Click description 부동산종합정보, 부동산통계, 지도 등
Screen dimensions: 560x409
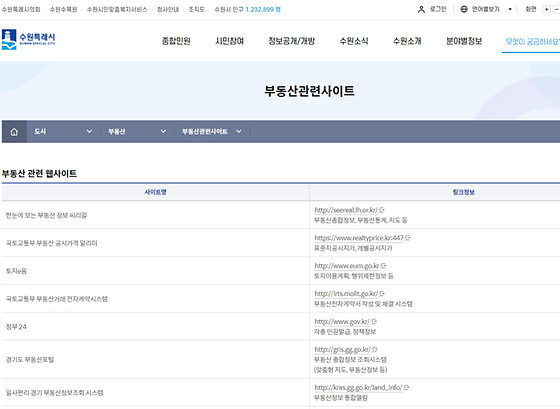pos(361,220)
